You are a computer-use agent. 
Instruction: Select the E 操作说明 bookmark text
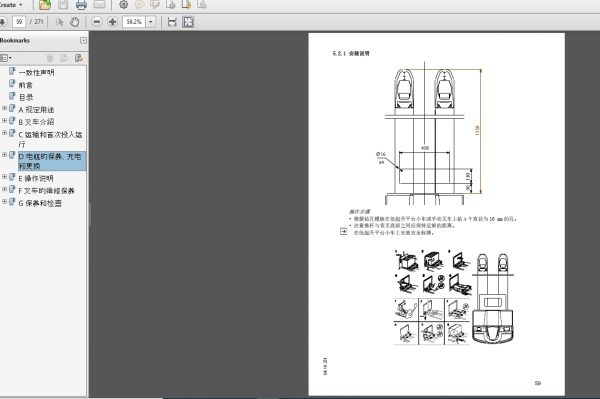click(x=36, y=178)
